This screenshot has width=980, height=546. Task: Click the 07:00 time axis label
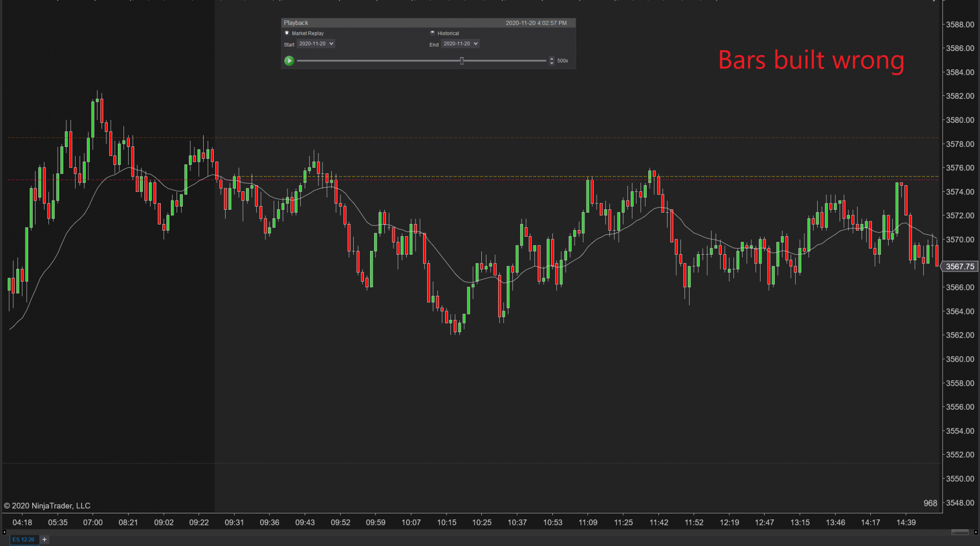(93, 523)
